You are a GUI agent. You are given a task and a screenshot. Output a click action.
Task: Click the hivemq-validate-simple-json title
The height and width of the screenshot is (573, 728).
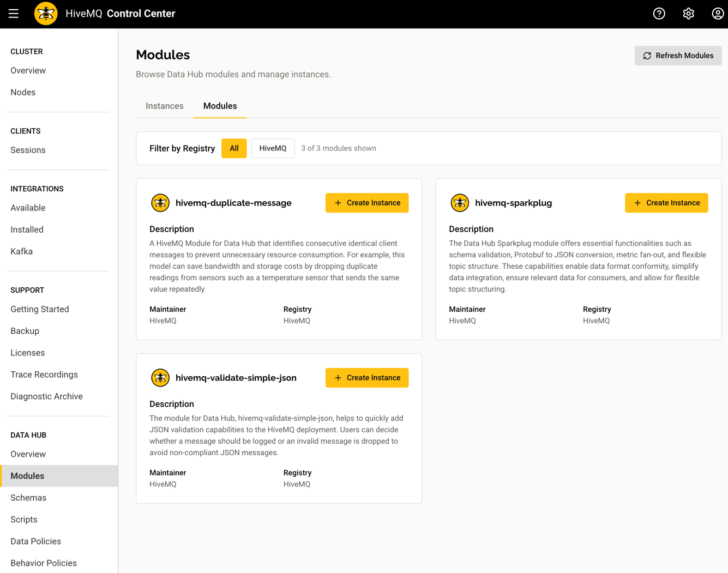[x=236, y=378]
